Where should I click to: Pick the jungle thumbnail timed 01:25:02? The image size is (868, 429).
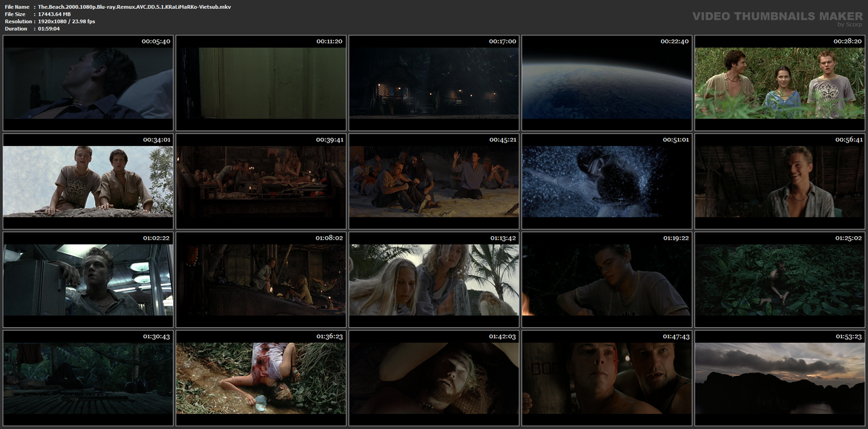[780, 280]
